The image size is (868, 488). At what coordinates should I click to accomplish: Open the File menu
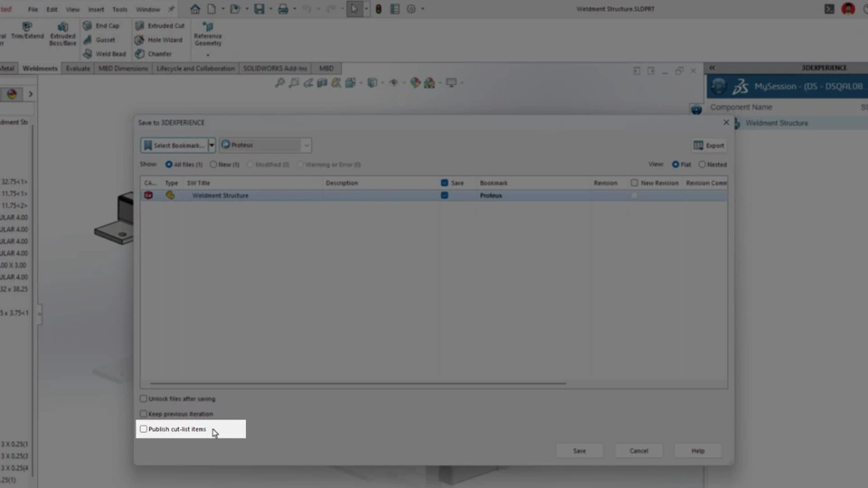point(33,9)
